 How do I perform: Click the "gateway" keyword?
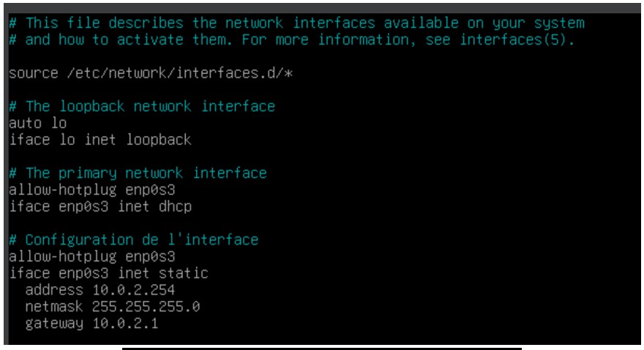(x=54, y=324)
